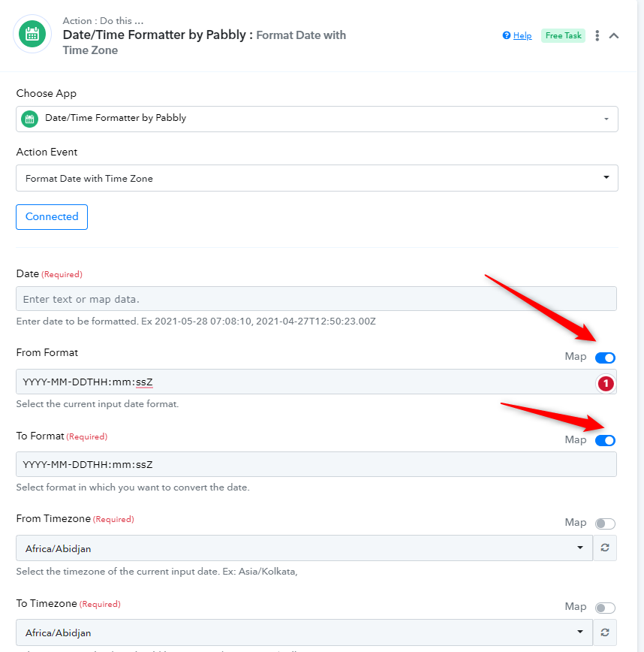
Task: Disable the From Format Map toggle
Action: [605, 358]
